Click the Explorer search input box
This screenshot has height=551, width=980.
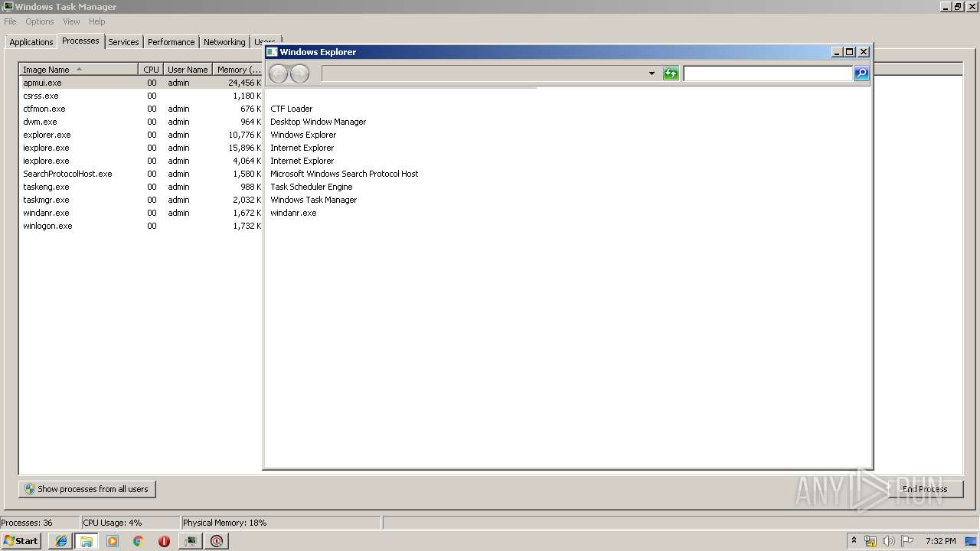coord(768,73)
